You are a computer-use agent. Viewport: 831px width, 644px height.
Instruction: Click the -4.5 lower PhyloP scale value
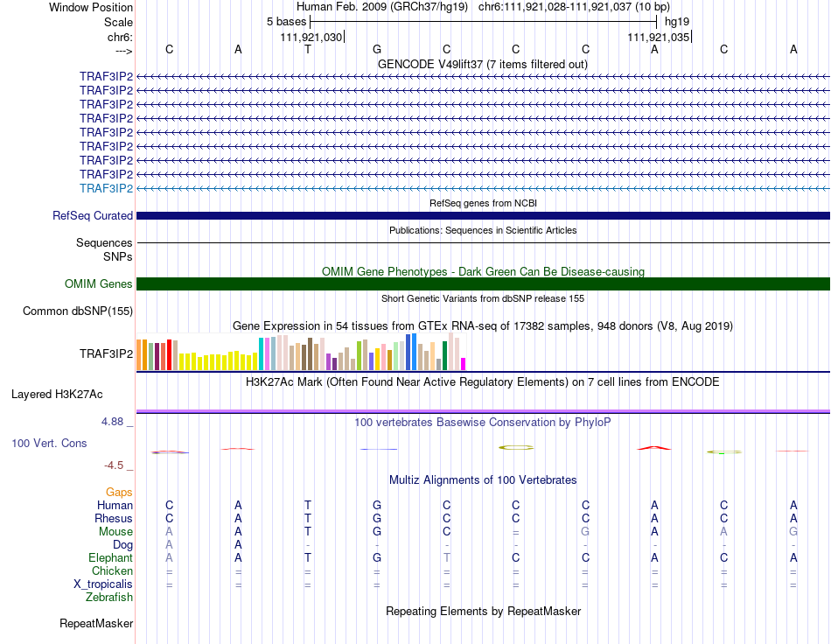[114, 465]
